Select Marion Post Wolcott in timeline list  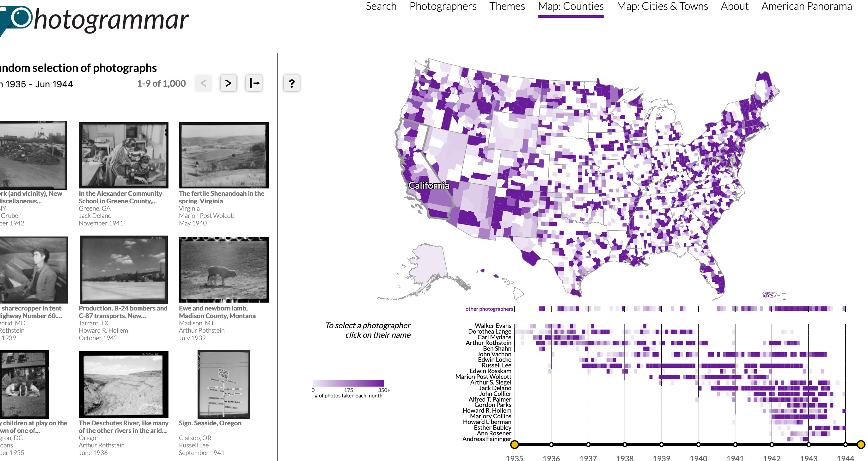(x=483, y=376)
